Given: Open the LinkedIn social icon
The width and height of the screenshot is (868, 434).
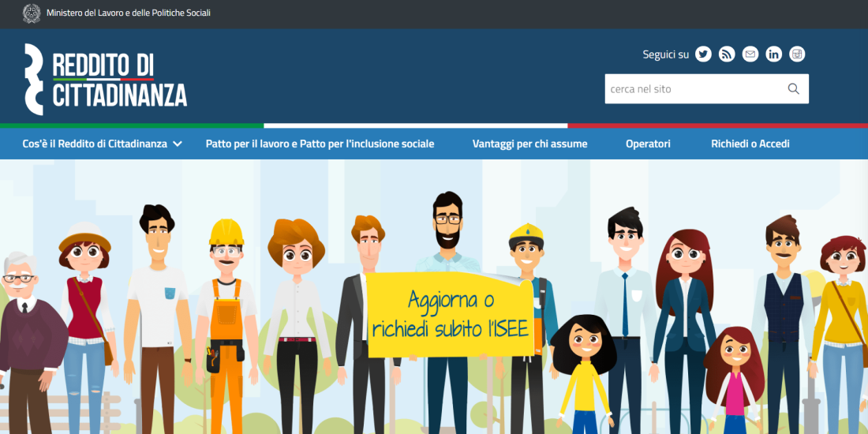Looking at the screenshot, I should pos(774,54).
